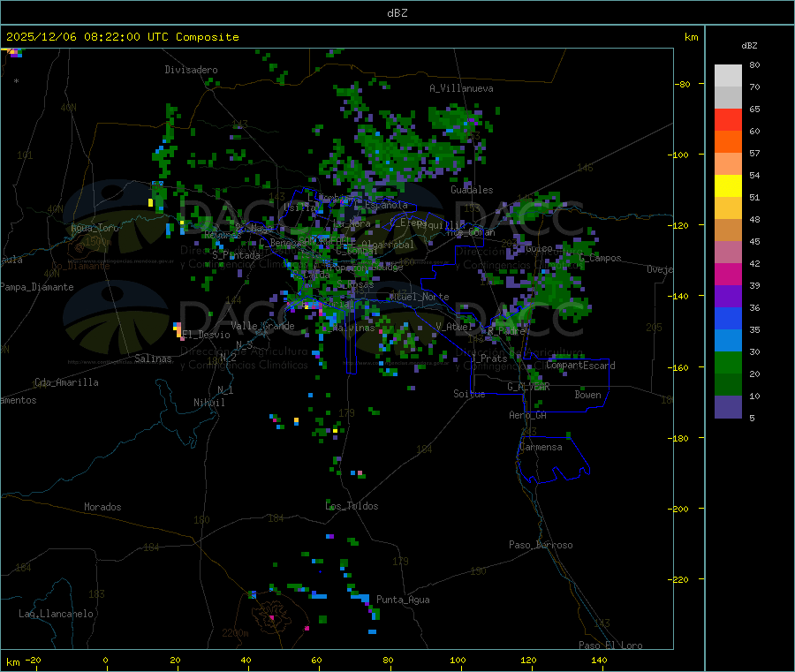This screenshot has height=672, width=795.
Task: Click the Pampa_Diamante map label
Action: pyautogui.click(x=37, y=287)
